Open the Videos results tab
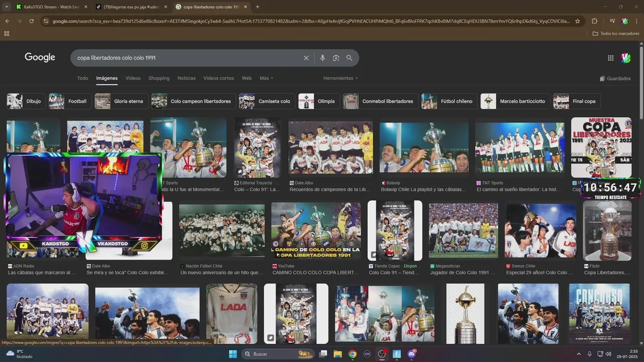The width and height of the screenshot is (644, 362). click(133, 78)
